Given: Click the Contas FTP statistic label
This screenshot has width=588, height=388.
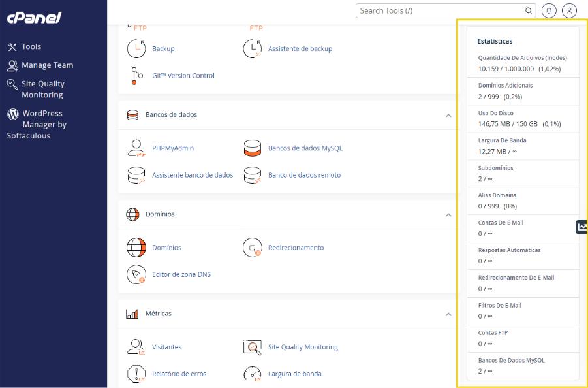Looking at the screenshot, I should pyautogui.click(x=493, y=333).
